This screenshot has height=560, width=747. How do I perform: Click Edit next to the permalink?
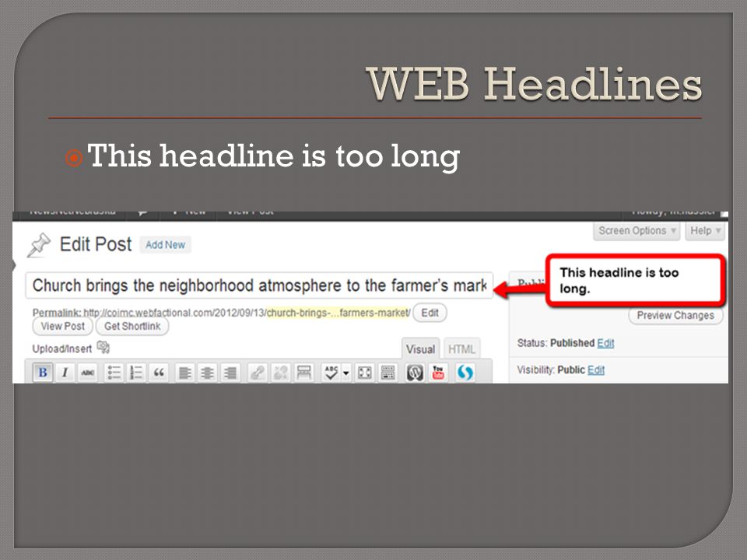pyautogui.click(x=430, y=313)
